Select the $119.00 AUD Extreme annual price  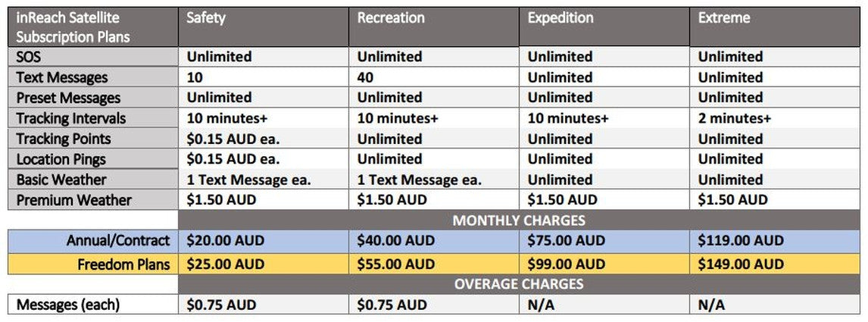point(741,241)
